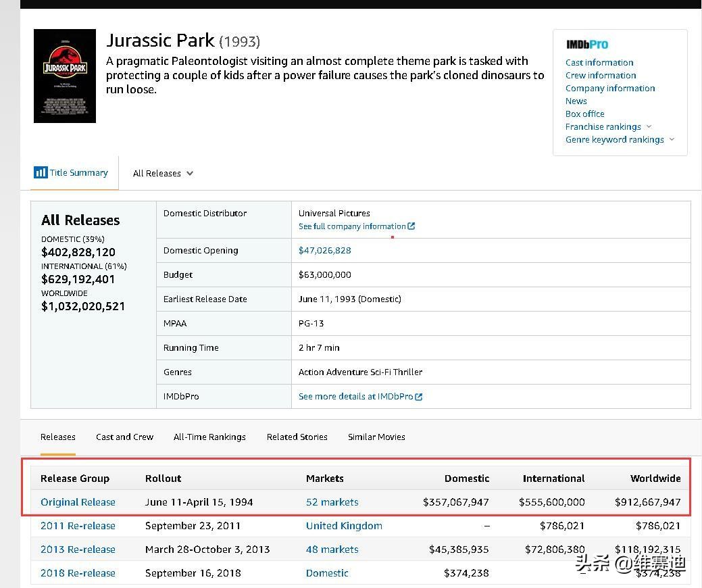
Task: Switch to Cast and Crew tab
Action: [124, 437]
